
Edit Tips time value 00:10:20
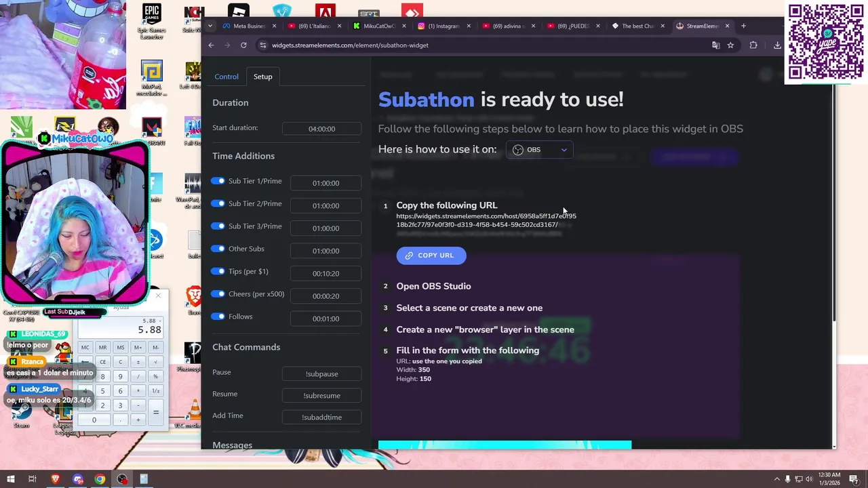point(325,273)
